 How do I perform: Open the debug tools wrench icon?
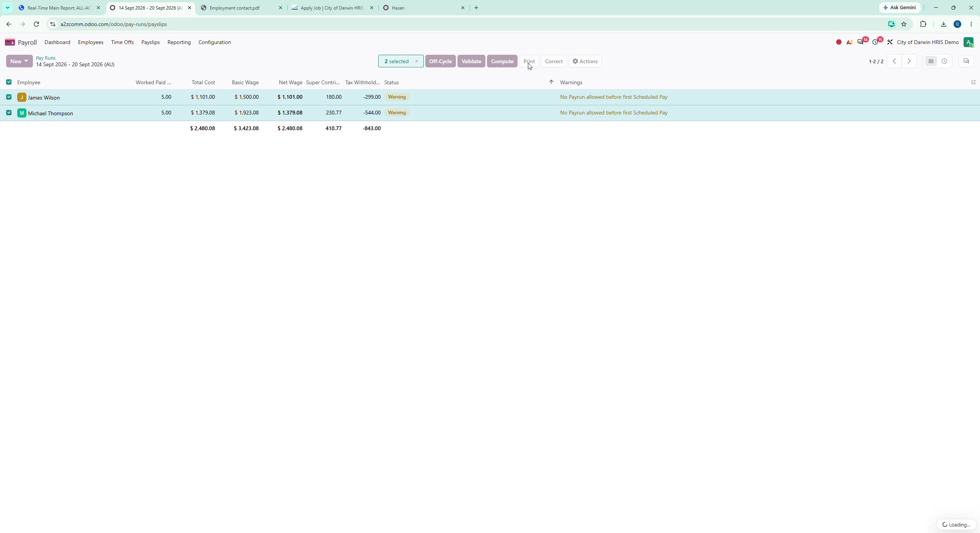[x=890, y=42]
